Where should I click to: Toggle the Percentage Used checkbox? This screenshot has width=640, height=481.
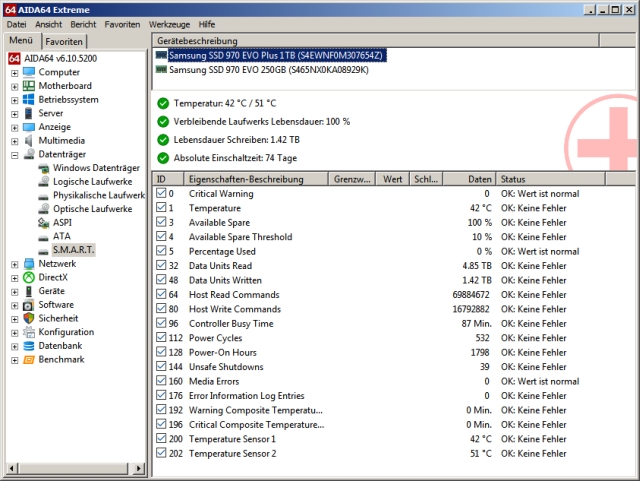click(x=161, y=251)
